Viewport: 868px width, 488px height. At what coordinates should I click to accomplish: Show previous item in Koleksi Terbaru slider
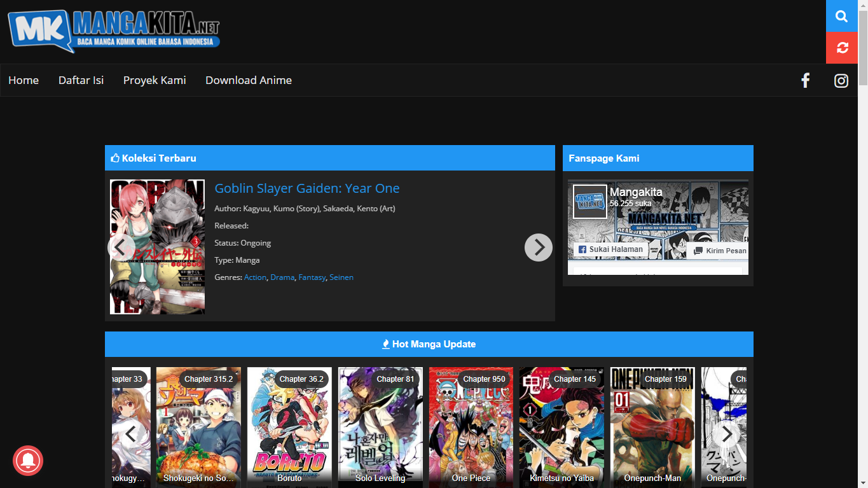point(121,247)
